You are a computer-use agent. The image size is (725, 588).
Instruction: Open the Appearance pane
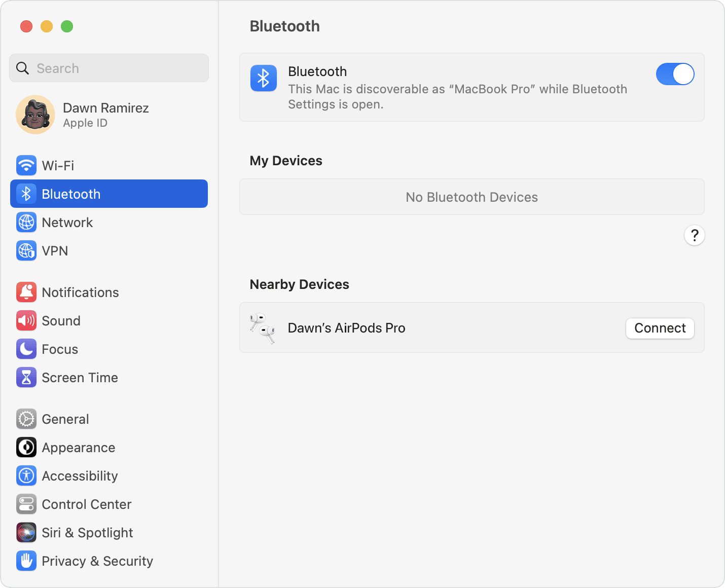tap(78, 448)
